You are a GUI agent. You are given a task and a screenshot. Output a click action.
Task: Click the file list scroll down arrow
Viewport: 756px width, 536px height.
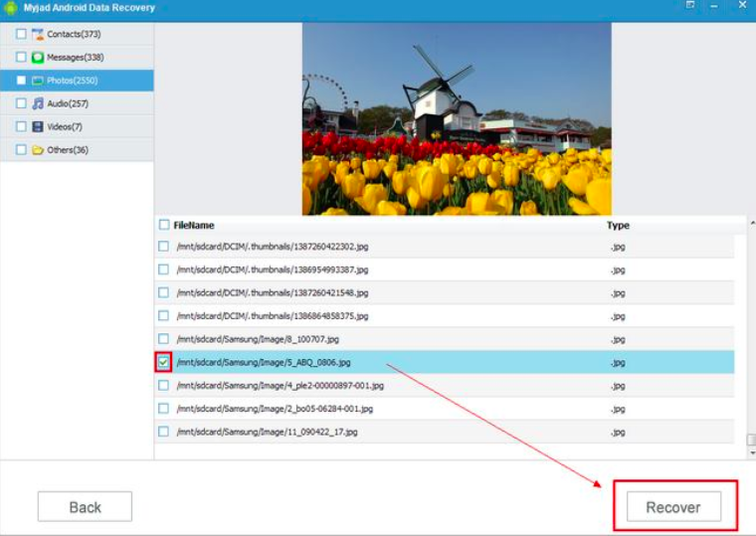(750, 453)
